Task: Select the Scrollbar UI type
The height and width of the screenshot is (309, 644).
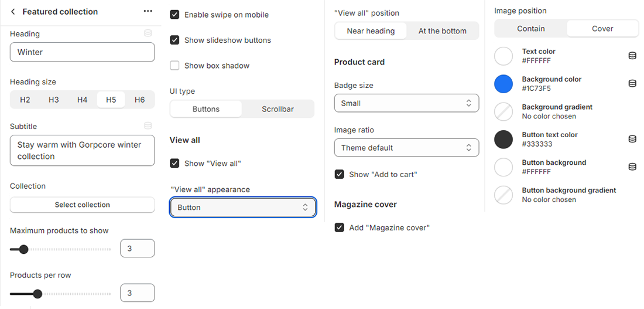Action: (x=278, y=109)
